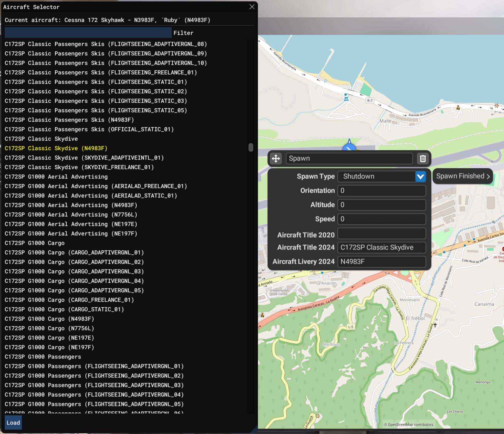
Task: Expand the Spawn Finished chevron
Action: [x=488, y=176]
